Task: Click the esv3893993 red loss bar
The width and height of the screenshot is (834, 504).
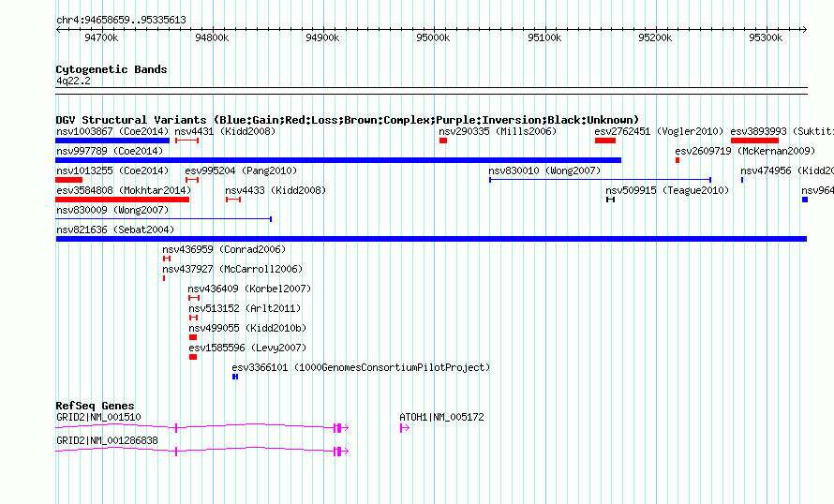Action: [754, 141]
